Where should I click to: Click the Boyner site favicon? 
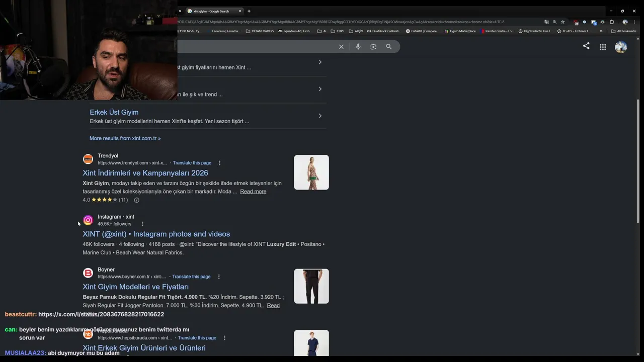[x=88, y=273]
